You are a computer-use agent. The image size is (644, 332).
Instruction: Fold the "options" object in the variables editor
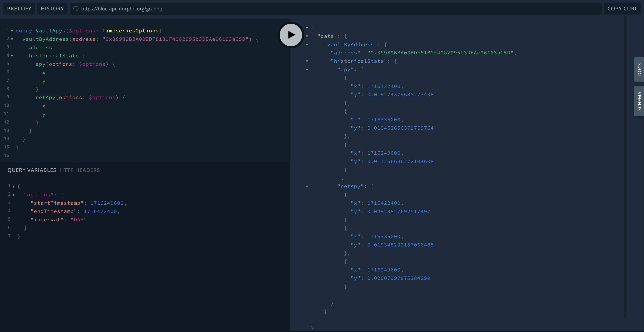(x=13, y=195)
